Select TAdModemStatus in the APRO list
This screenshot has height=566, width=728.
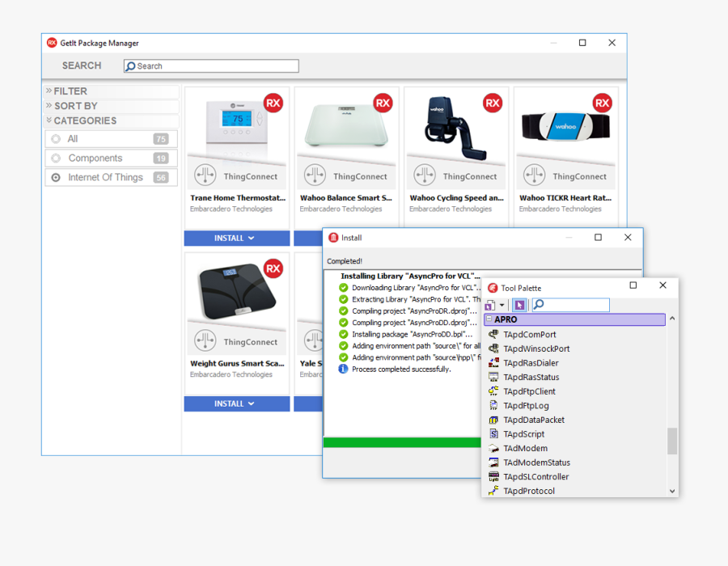[537, 463]
